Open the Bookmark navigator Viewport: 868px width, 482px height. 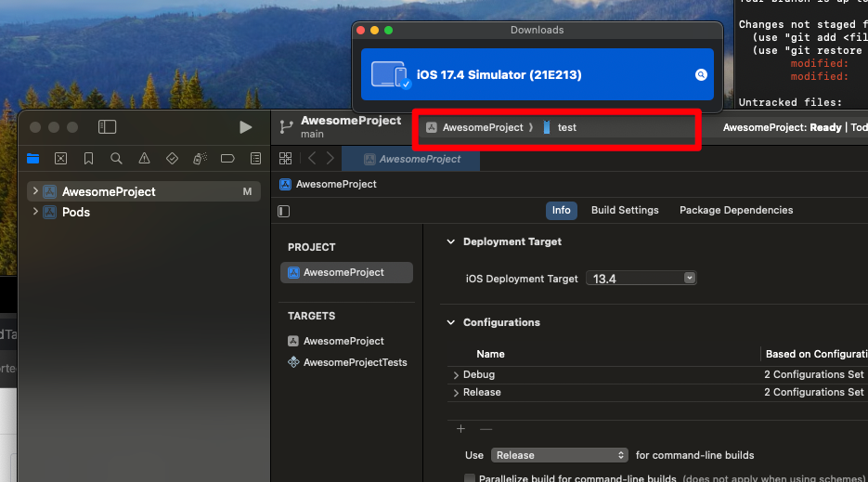[x=88, y=159]
